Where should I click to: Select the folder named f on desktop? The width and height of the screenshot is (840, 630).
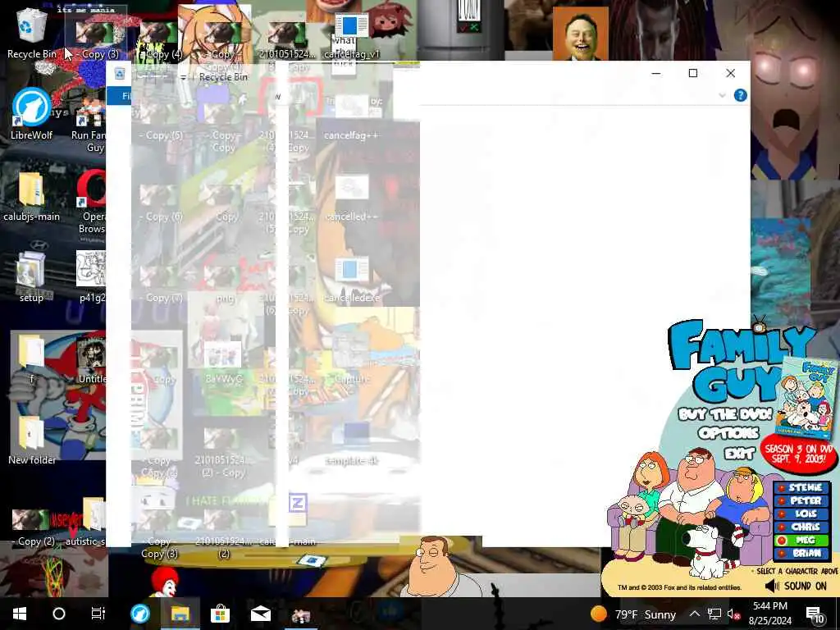point(32,359)
